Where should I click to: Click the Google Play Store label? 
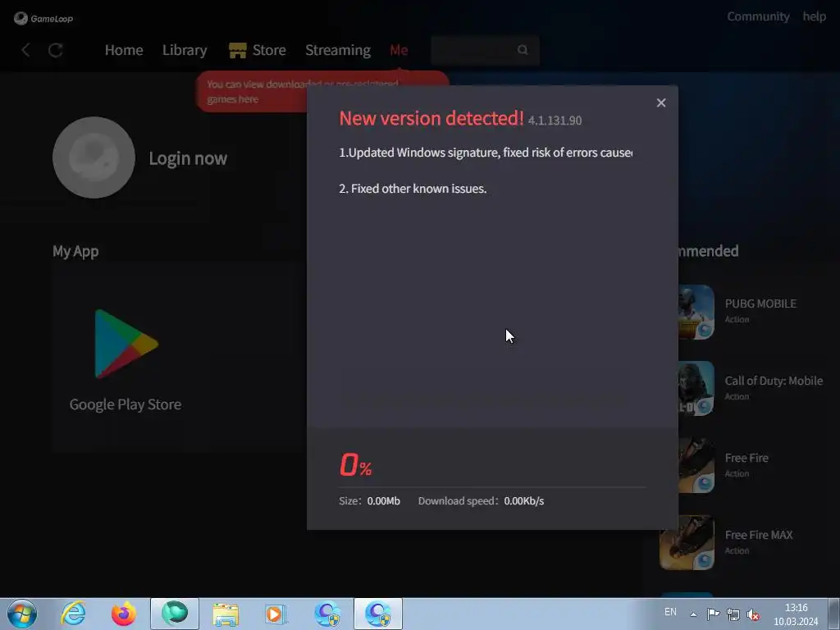pyautogui.click(x=126, y=404)
